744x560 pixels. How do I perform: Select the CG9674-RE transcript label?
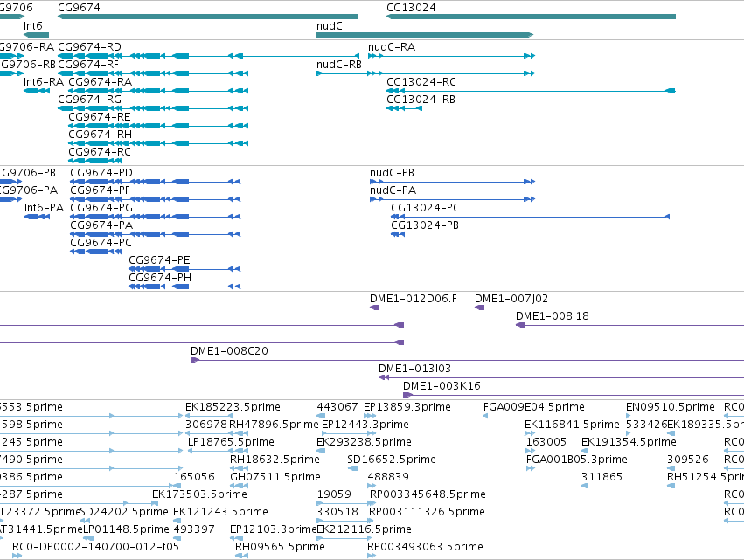coord(99,117)
